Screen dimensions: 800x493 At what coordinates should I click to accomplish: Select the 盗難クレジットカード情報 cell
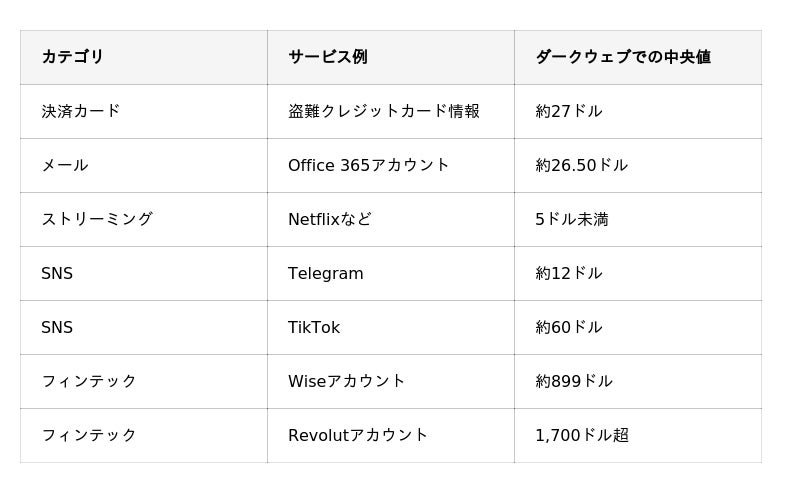pos(391,111)
